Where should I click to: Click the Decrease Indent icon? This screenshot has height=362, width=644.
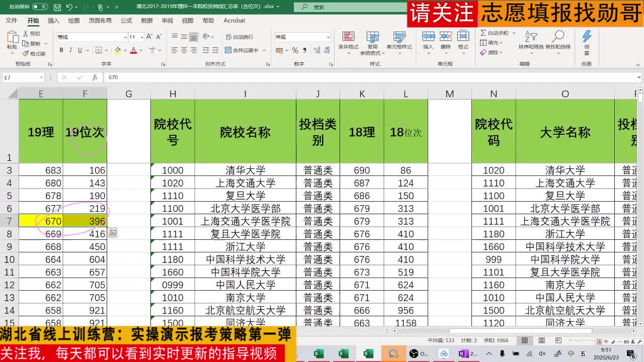tap(206, 50)
